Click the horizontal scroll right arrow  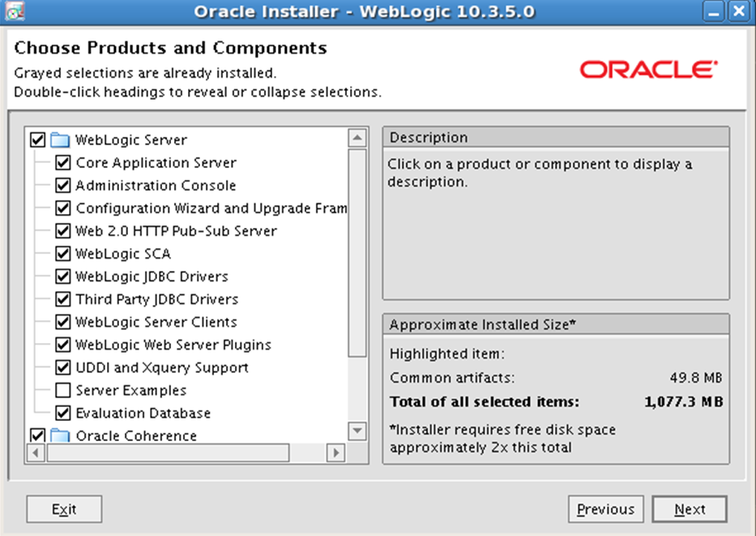point(336,452)
